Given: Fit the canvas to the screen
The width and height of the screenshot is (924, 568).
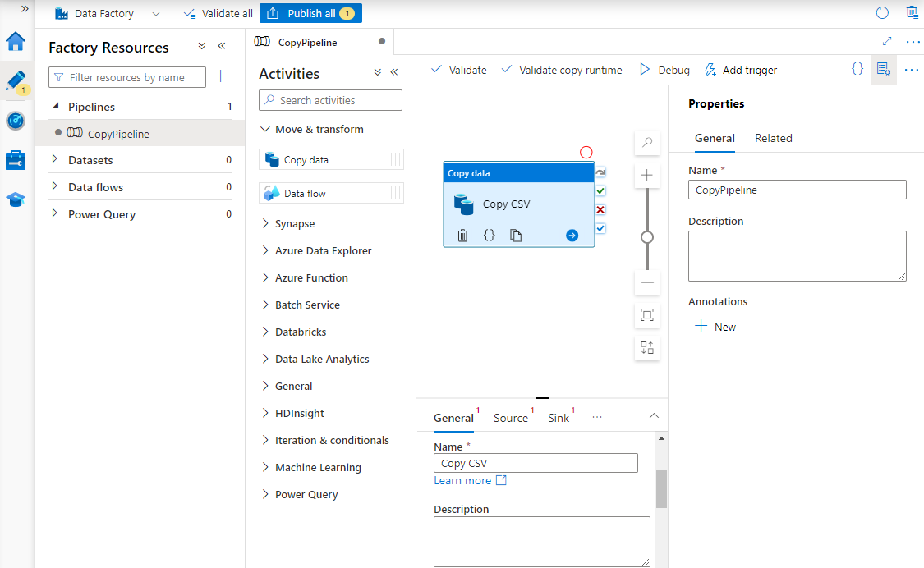Looking at the screenshot, I should click(646, 315).
